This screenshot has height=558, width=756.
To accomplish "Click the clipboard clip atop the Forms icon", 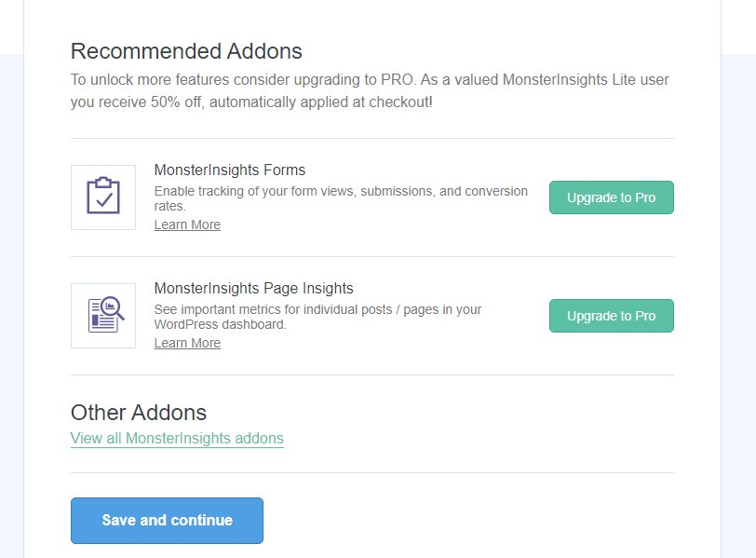I will click(x=103, y=182).
